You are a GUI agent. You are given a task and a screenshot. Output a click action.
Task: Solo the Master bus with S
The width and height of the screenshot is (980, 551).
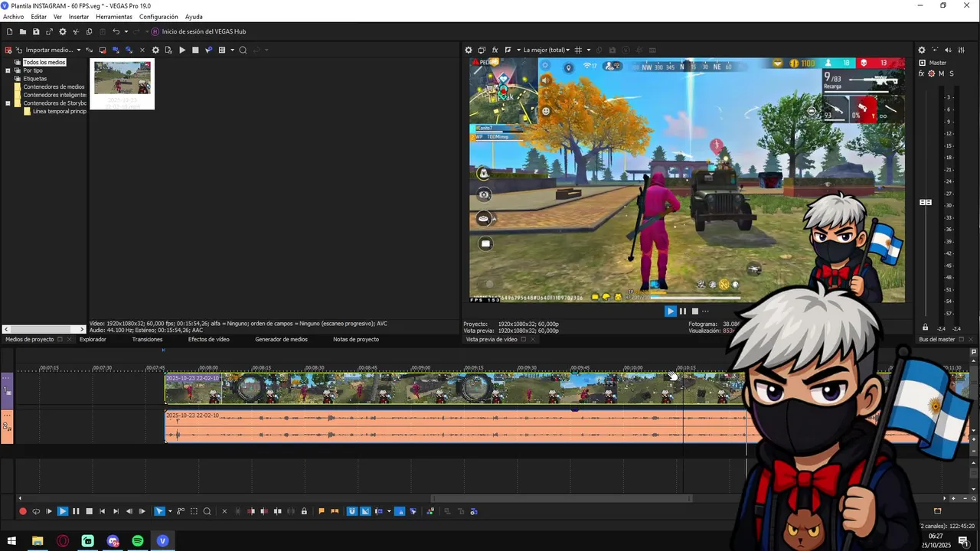(x=952, y=73)
